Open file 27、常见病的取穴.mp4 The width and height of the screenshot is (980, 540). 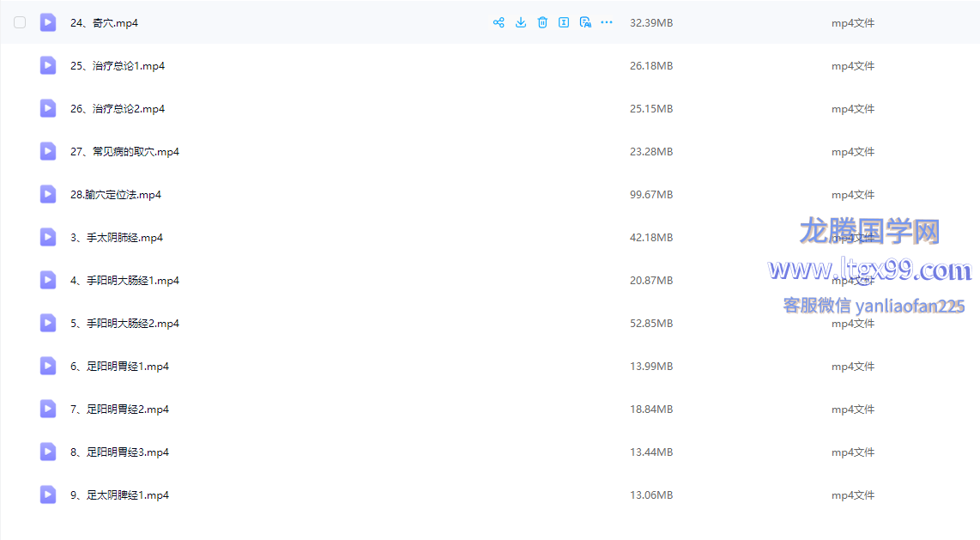(124, 152)
